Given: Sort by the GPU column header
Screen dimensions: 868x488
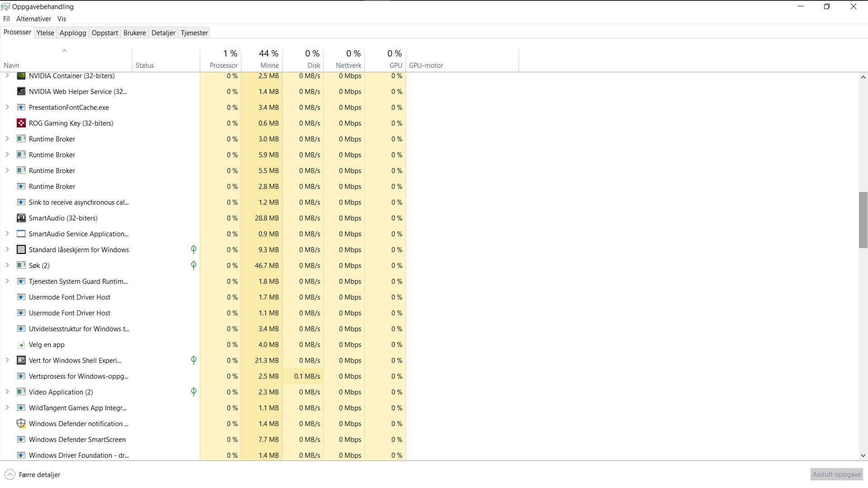Looking at the screenshot, I should tap(385, 59).
